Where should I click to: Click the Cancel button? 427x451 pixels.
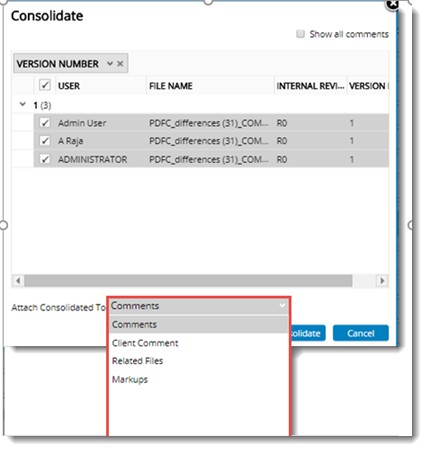pyautogui.click(x=361, y=333)
